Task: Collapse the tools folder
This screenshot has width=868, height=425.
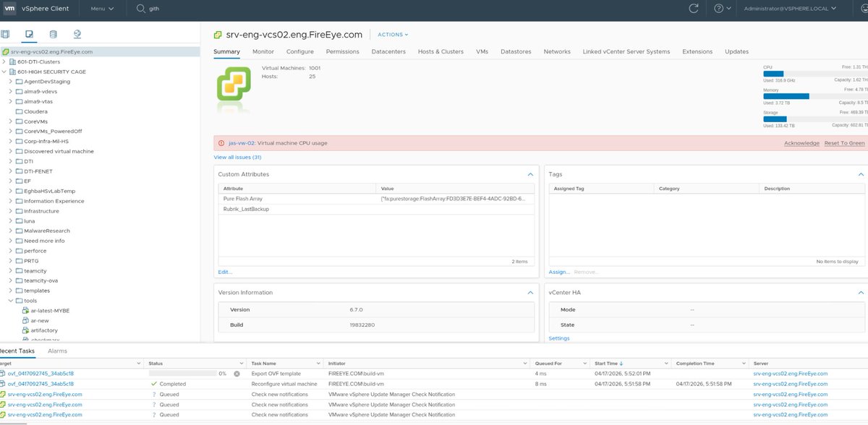Action: click(11, 301)
